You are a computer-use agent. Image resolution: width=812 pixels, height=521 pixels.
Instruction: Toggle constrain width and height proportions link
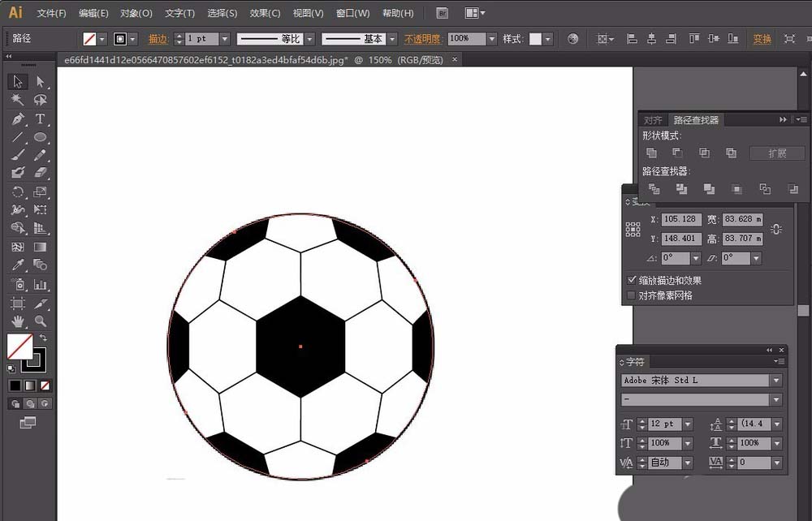[776, 230]
